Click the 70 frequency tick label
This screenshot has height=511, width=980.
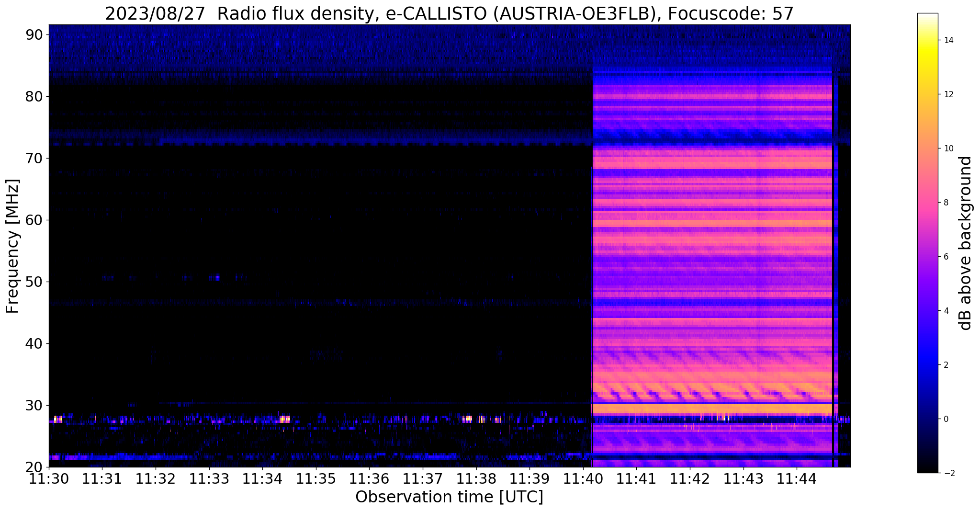coord(34,158)
